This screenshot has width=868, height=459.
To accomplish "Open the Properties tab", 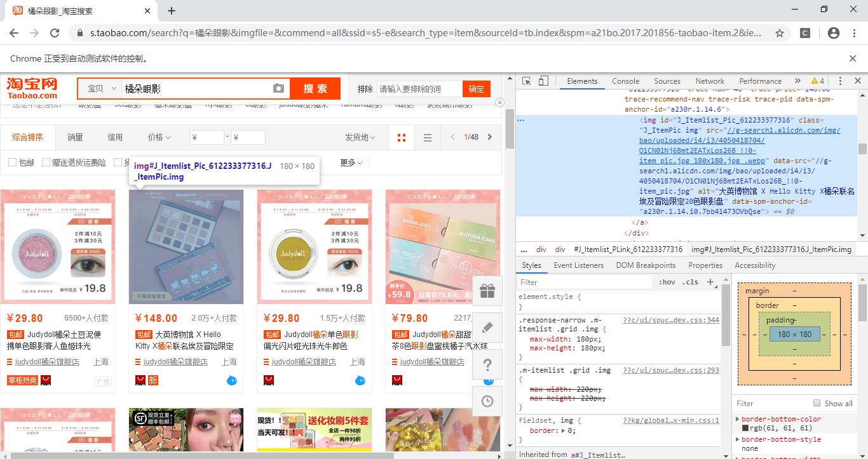I will pos(705,265).
